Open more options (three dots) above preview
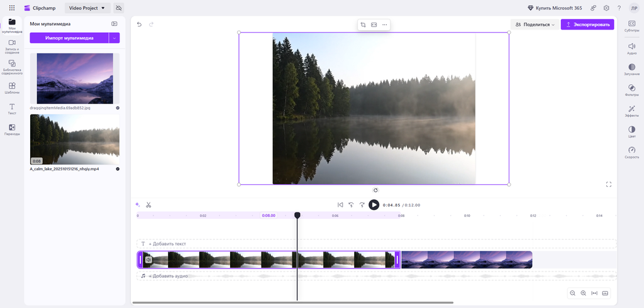 [x=384, y=25]
